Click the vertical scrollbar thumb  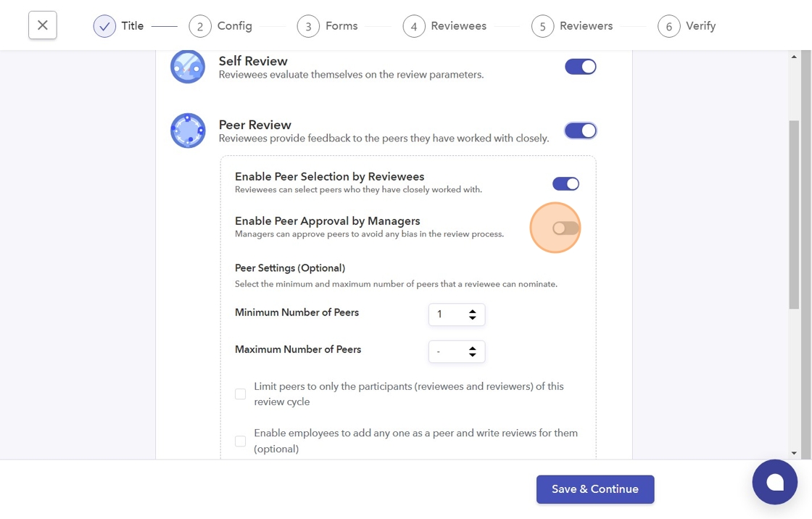[x=794, y=215]
